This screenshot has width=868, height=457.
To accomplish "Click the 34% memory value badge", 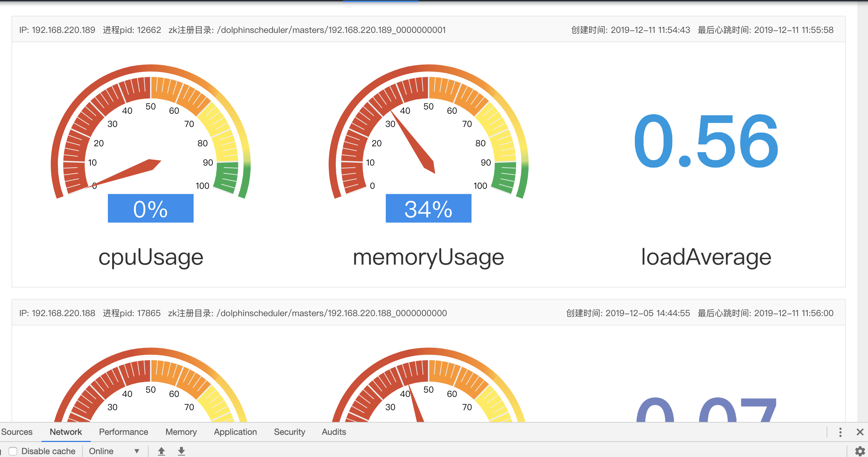I will 429,208.
